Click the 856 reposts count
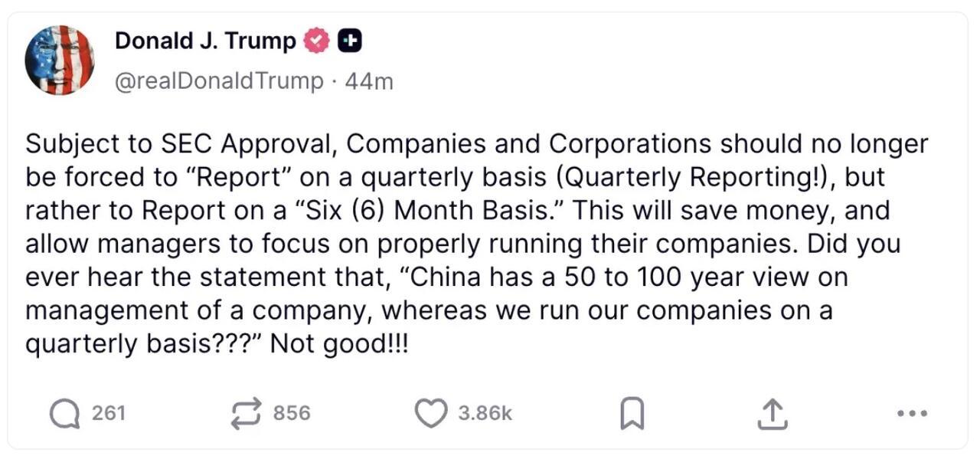The height and width of the screenshot is (456, 980). (x=292, y=414)
